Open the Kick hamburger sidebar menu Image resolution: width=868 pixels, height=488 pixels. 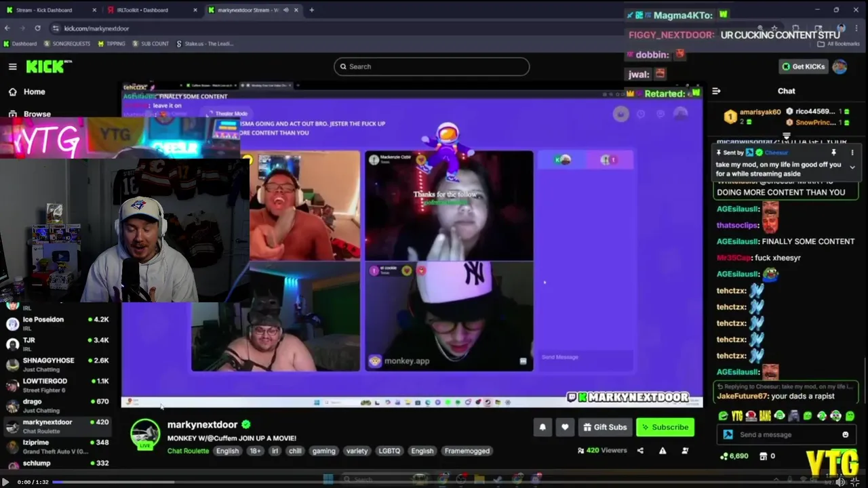click(12, 66)
